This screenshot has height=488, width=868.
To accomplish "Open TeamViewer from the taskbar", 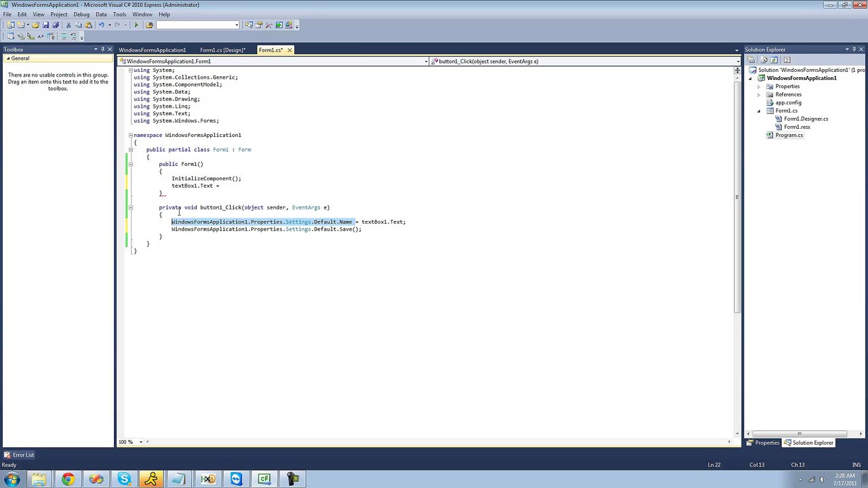I will (x=236, y=480).
